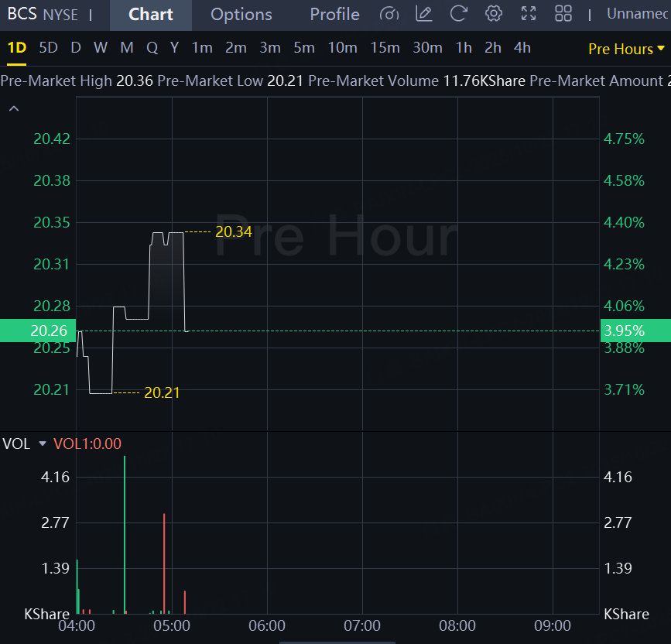The image size is (671, 644).
Task: Open chart settings gear icon
Action: pos(494,14)
